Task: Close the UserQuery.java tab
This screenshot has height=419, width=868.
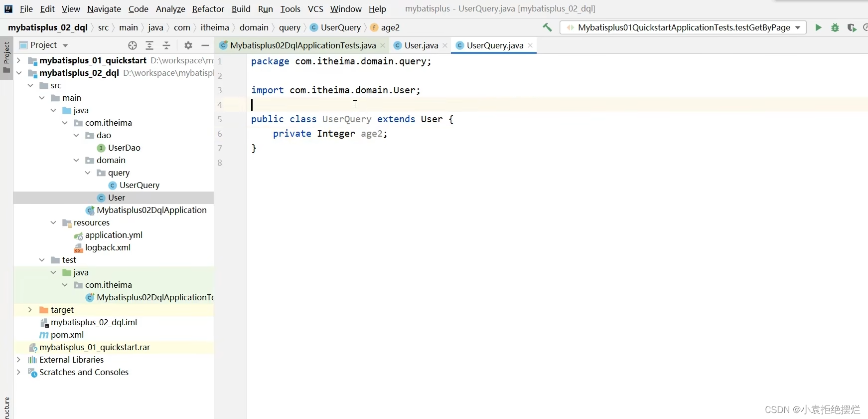Action: point(530,45)
